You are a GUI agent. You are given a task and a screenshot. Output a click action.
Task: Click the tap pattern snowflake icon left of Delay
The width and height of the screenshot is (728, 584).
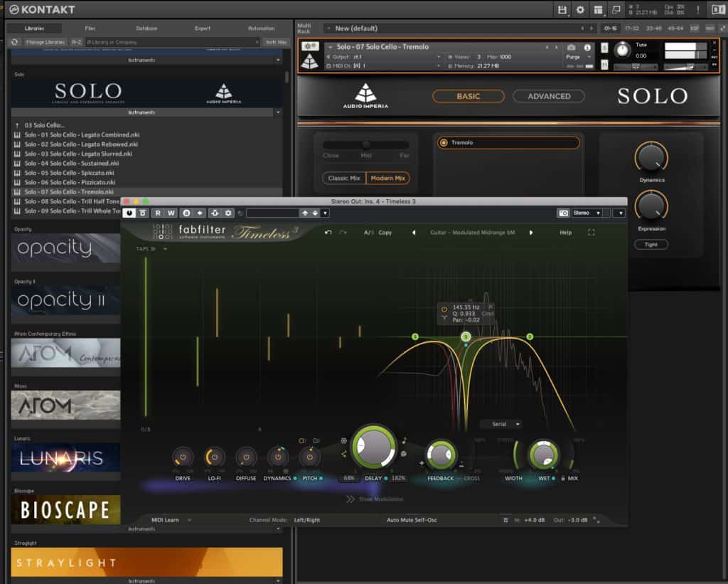click(343, 440)
